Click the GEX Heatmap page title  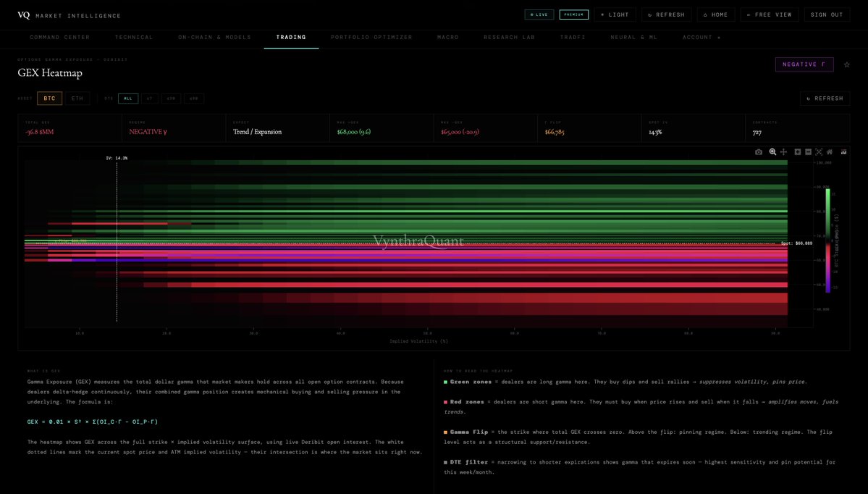coord(50,72)
